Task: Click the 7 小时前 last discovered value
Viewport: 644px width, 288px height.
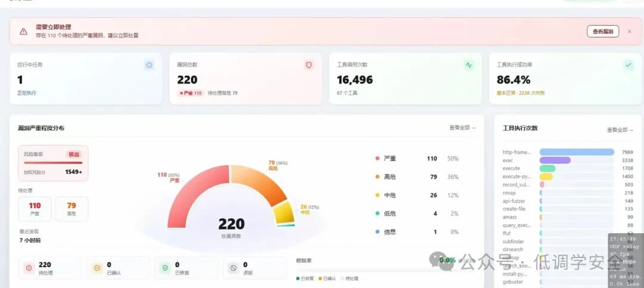Action: (x=30, y=240)
